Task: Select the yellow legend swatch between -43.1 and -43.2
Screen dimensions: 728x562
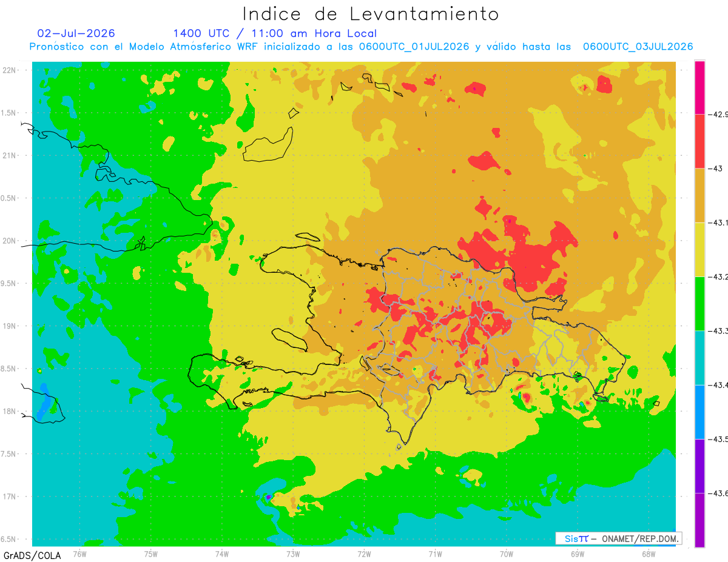Action: [x=699, y=249]
